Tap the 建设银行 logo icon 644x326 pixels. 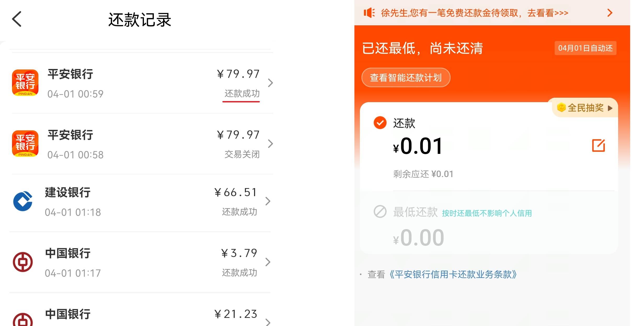point(23,201)
